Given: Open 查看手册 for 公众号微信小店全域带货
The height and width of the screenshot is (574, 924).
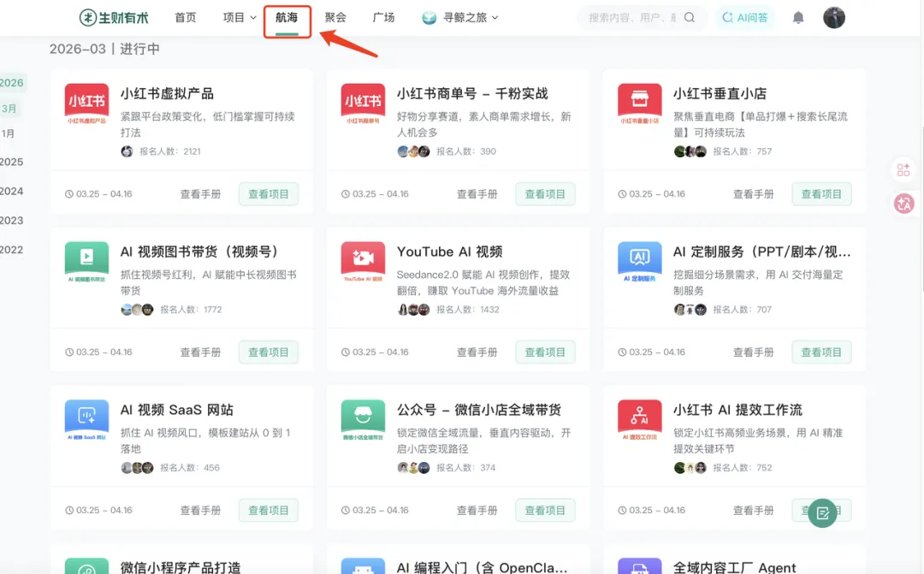Looking at the screenshot, I should 477,510.
